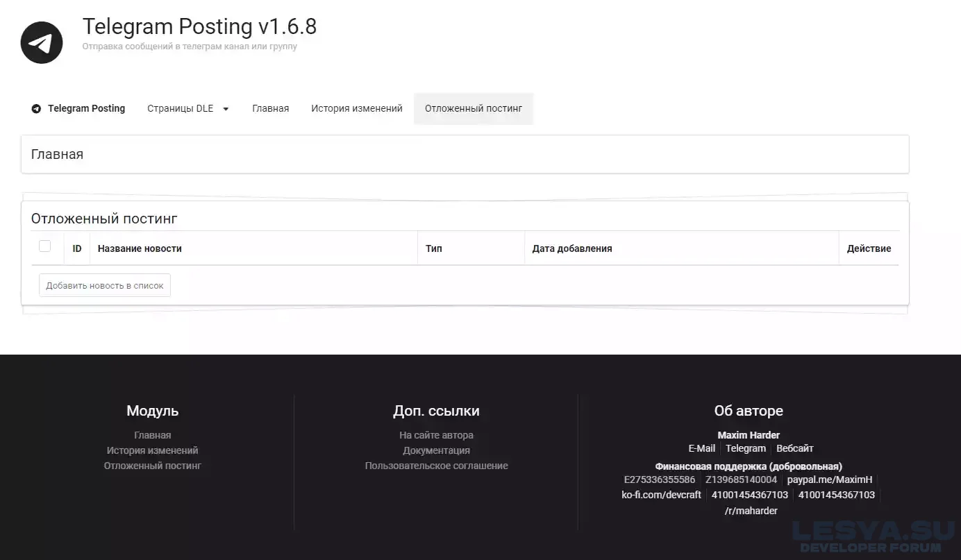Select the Отложенный постинг tab
Screen dimensions: 961x560
coord(473,109)
